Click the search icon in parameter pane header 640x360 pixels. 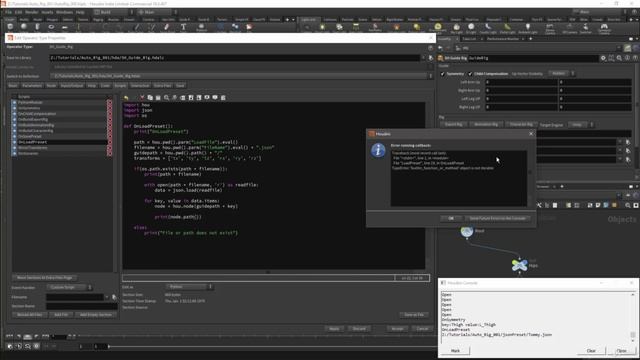(x=619, y=58)
